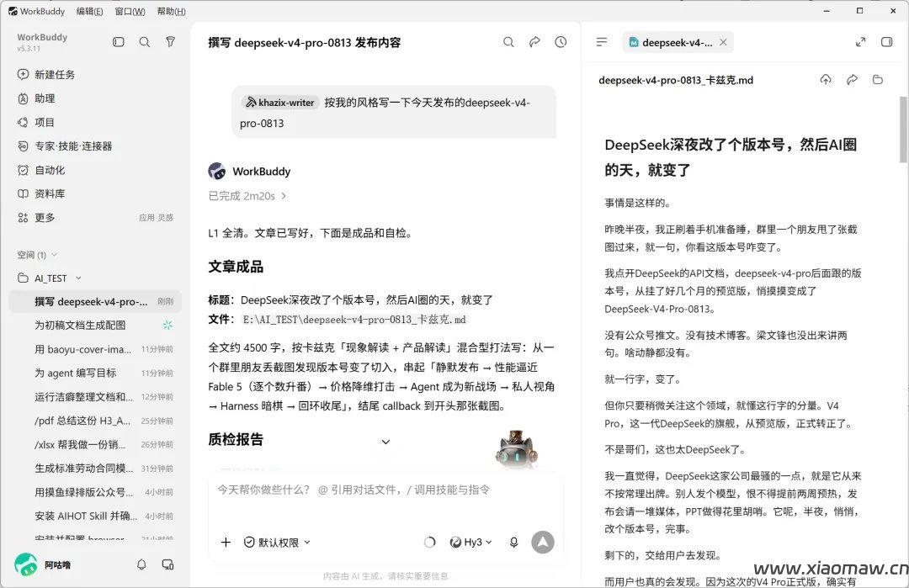Activate the microphone voice input
909x588 pixels.
[x=513, y=543]
